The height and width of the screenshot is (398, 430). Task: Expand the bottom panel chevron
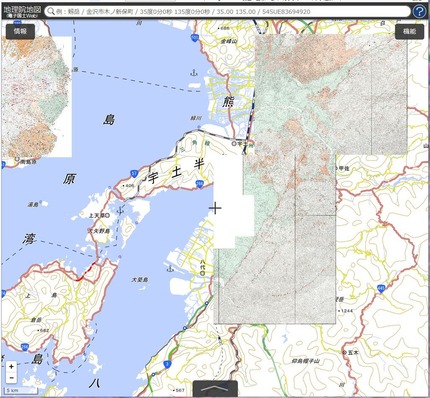pos(215,389)
